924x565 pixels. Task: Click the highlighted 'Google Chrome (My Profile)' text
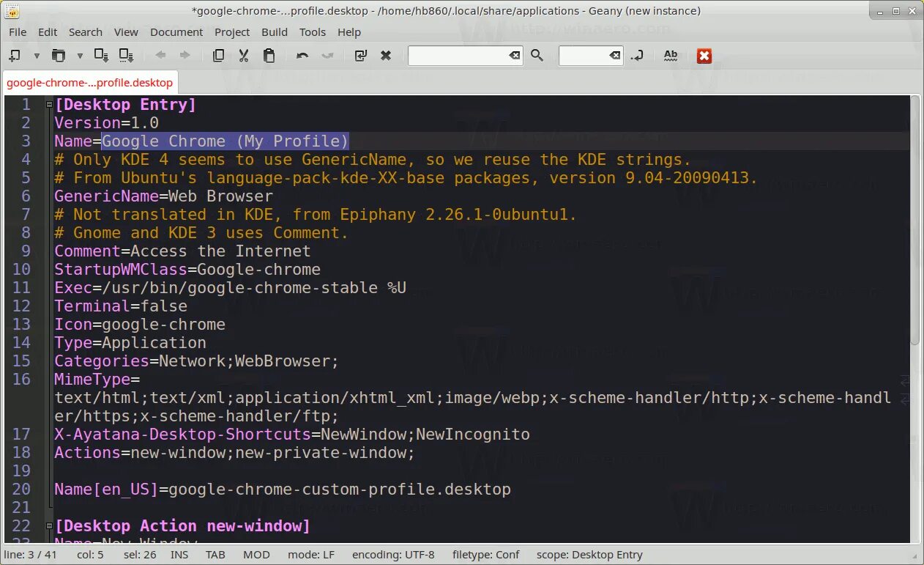[x=226, y=141]
